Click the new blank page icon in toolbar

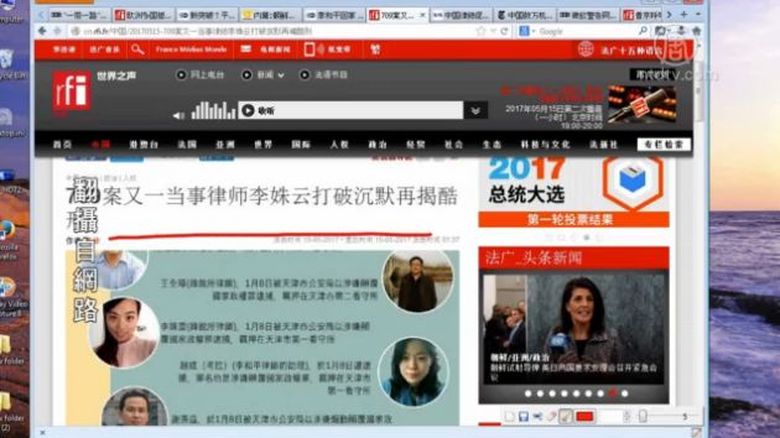508,416
